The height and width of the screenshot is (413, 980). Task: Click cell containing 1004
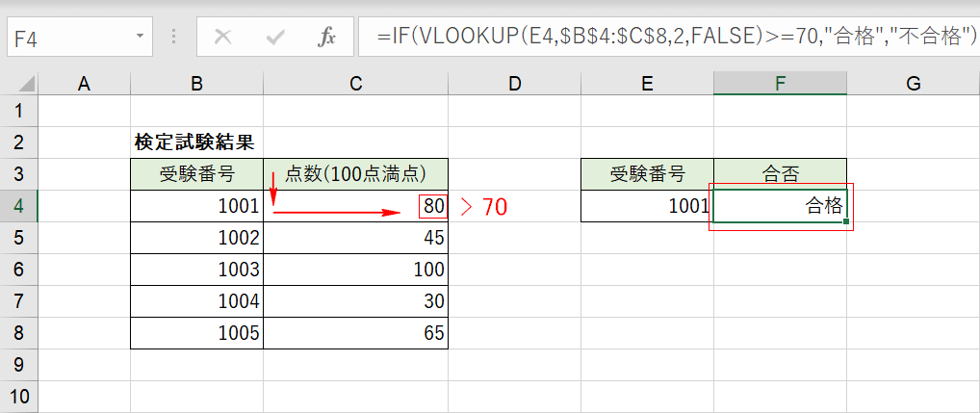(x=197, y=301)
